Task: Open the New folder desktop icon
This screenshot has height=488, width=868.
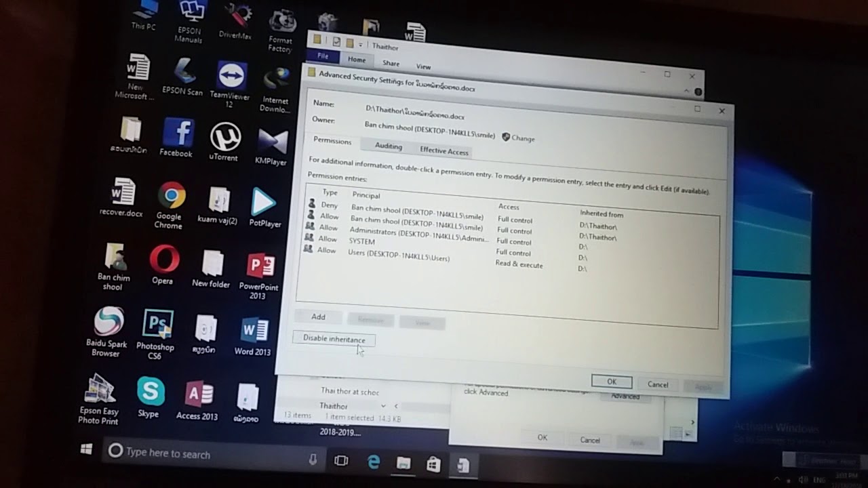Action: [211, 269]
